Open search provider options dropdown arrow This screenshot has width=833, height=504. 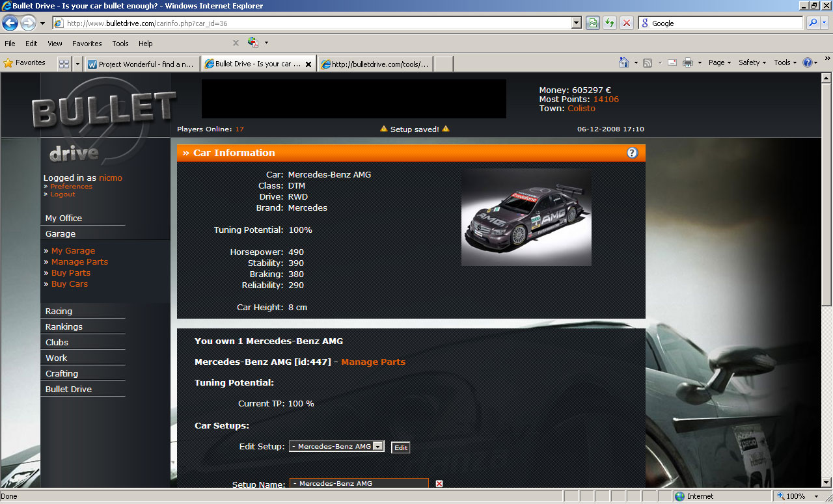coord(825,23)
